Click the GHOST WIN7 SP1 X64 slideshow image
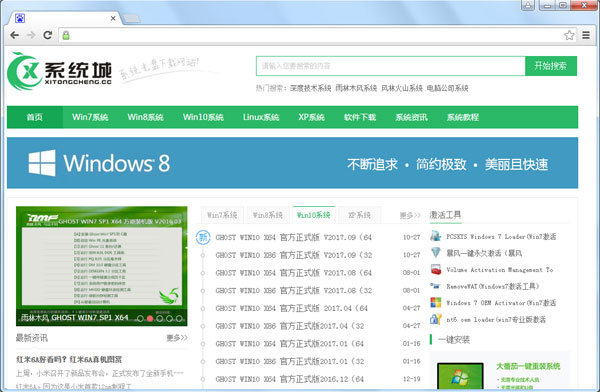Screen dimensions: 600x392 tap(102, 266)
